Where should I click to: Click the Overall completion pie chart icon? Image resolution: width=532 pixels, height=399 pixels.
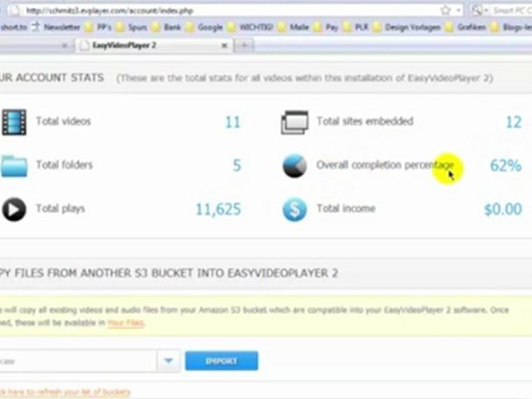click(x=294, y=165)
